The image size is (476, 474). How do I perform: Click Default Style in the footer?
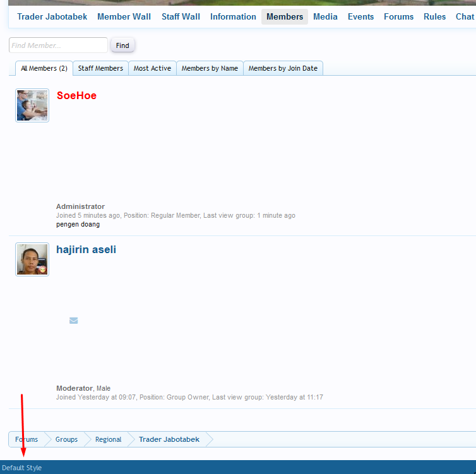(x=22, y=468)
